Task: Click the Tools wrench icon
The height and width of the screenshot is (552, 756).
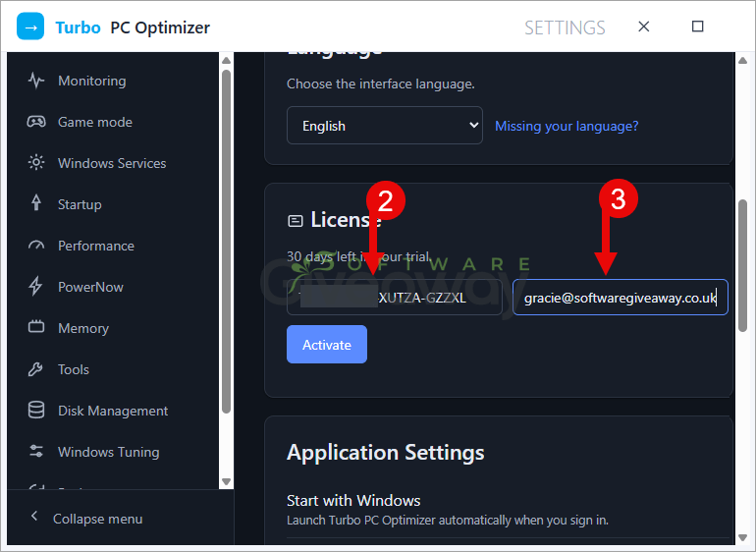Action: [x=35, y=369]
